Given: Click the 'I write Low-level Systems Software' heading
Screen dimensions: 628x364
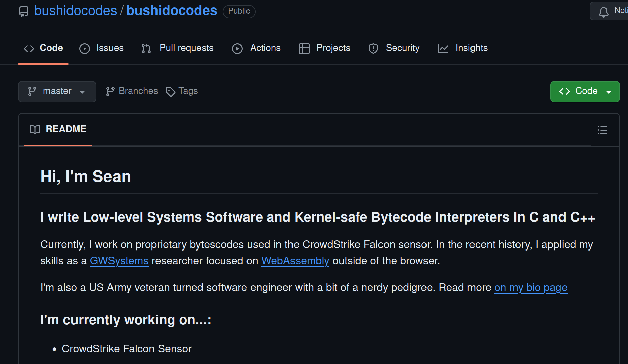Looking at the screenshot, I should tap(318, 217).
